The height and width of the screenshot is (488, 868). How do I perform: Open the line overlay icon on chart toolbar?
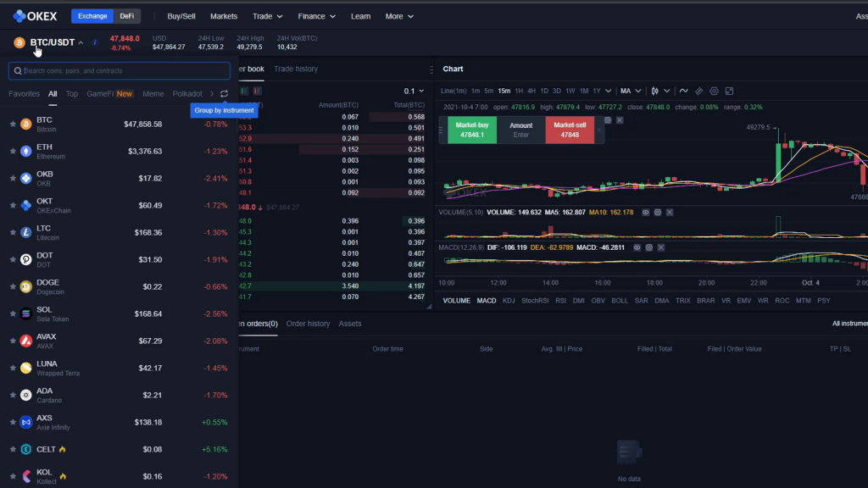coord(684,90)
